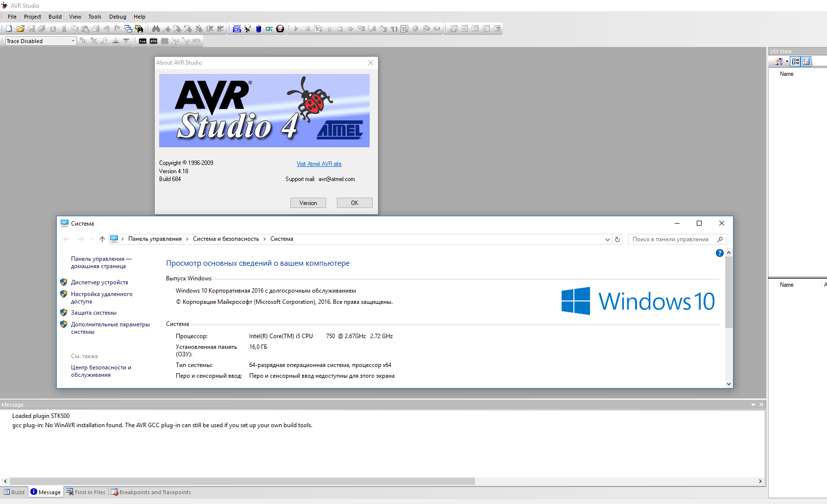The width and height of the screenshot is (827, 504).
Task: Expand the Control Panel address bar dropdown
Action: tap(608, 239)
